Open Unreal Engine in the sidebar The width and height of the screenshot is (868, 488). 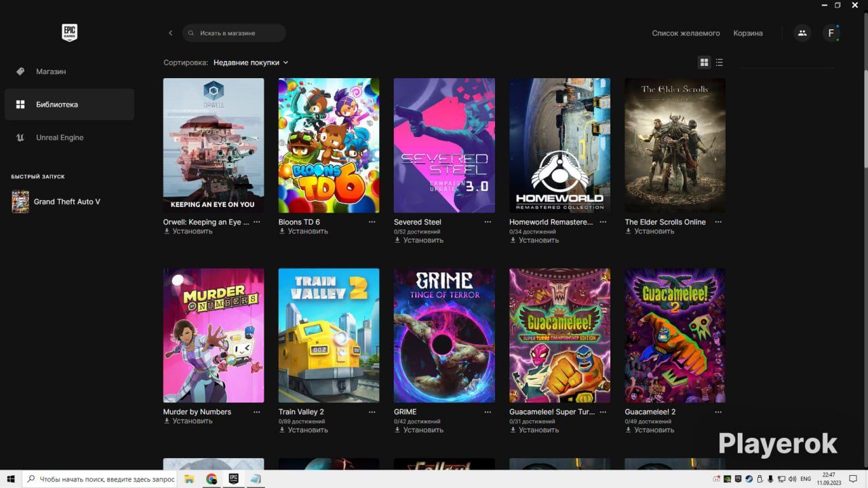(x=69, y=138)
